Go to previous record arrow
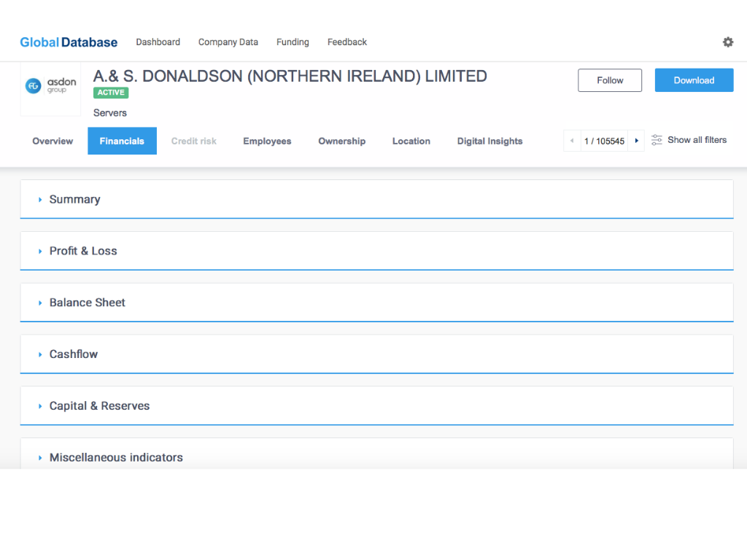747x560 pixels. tap(572, 141)
